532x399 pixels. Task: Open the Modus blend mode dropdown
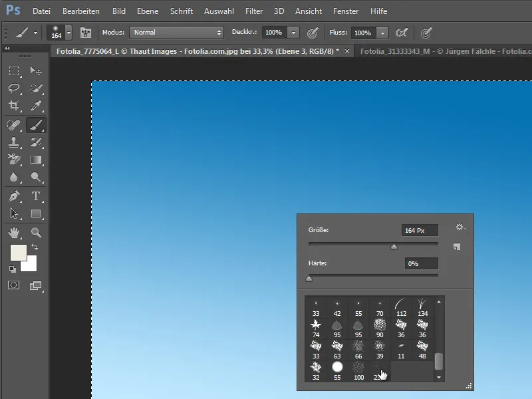(x=176, y=33)
